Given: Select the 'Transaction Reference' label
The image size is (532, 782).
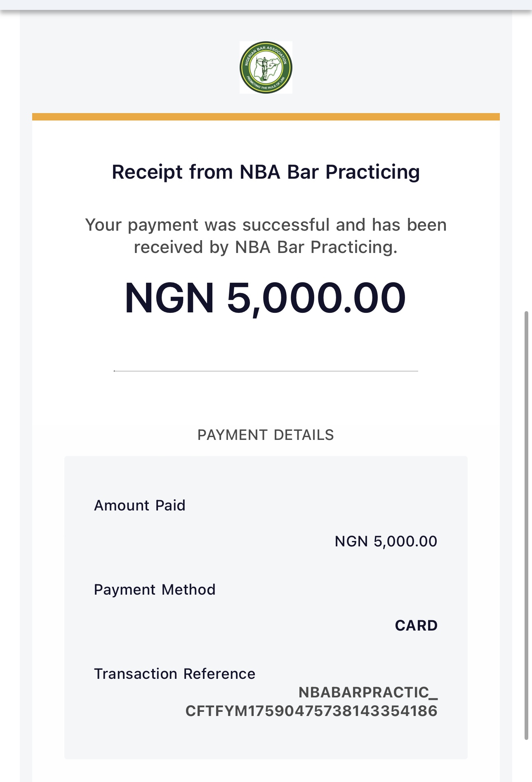Looking at the screenshot, I should (175, 674).
